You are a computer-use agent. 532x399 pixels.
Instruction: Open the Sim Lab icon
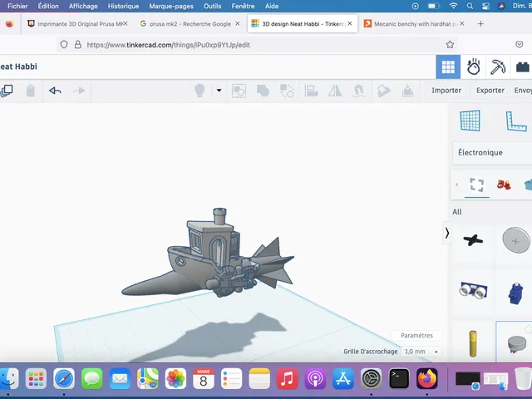click(473, 66)
